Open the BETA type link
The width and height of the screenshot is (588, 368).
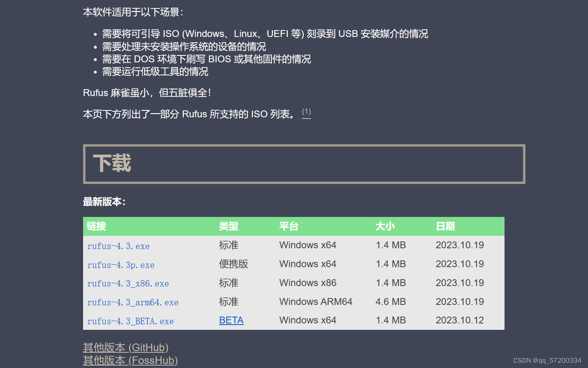pyautogui.click(x=231, y=320)
